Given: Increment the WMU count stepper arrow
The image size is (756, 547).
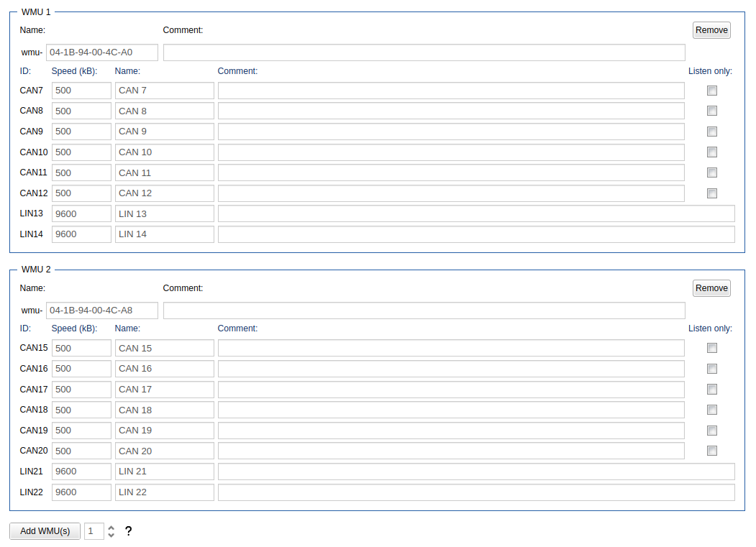Looking at the screenshot, I should coord(111,528).
